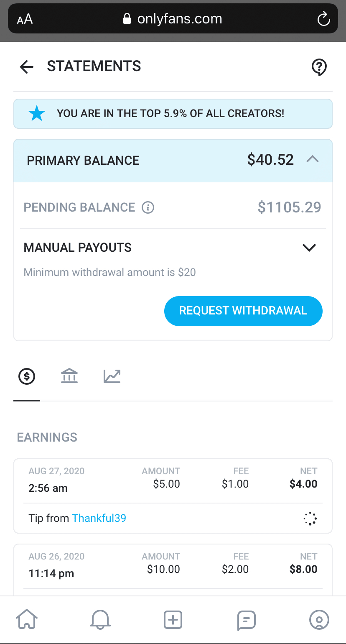The image size is (346, 644).
Task: Switch to the payout bank tab
Action: click(69, 376)
